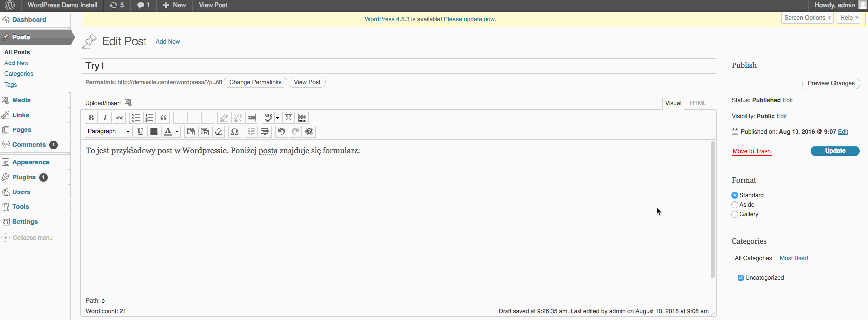Collapse the admin sidebar menu
The image size is (868, 320).
(28, 238)
